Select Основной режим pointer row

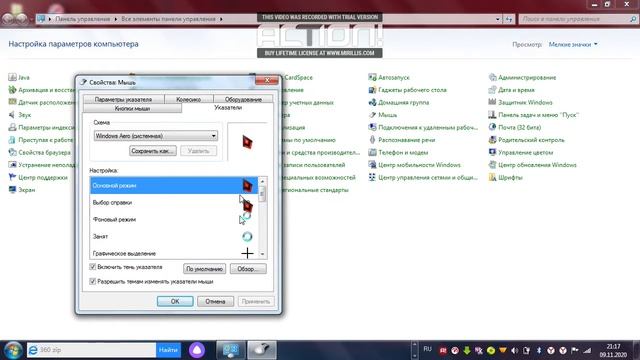tap(174, 185)
